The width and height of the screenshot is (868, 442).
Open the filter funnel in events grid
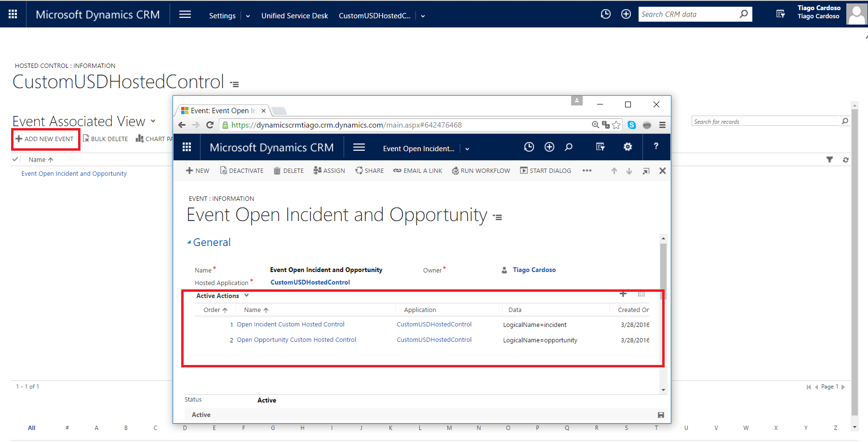click(829, 160)
